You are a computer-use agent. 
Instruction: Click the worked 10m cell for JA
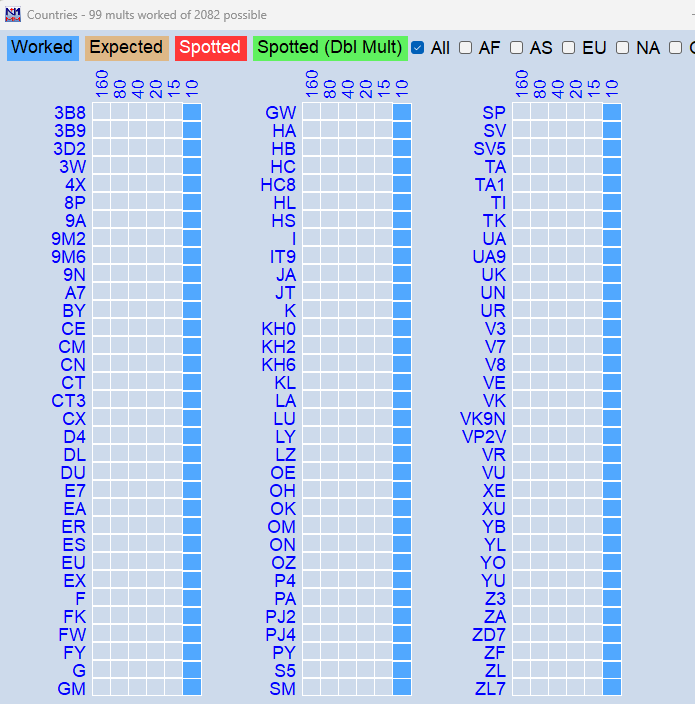402,275
